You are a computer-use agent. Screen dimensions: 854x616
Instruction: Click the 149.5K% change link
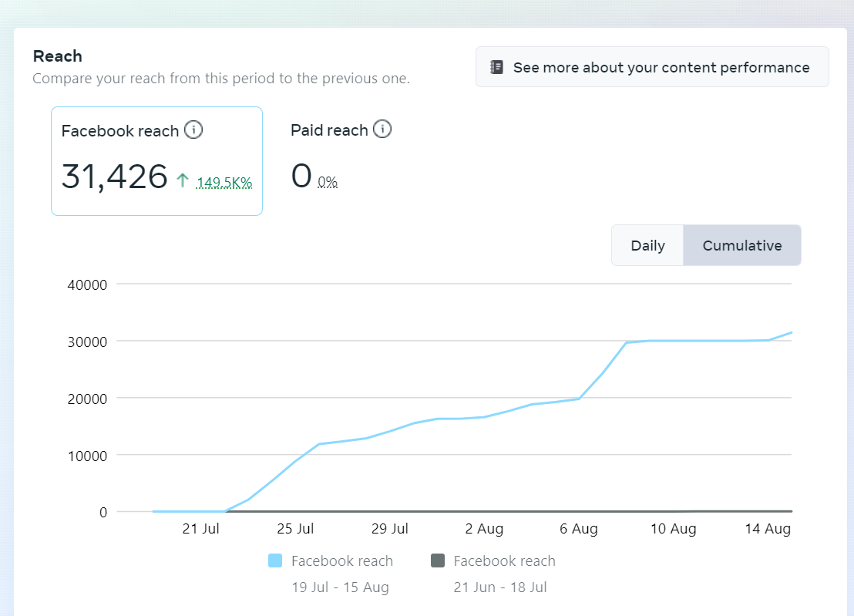point(224,183)
